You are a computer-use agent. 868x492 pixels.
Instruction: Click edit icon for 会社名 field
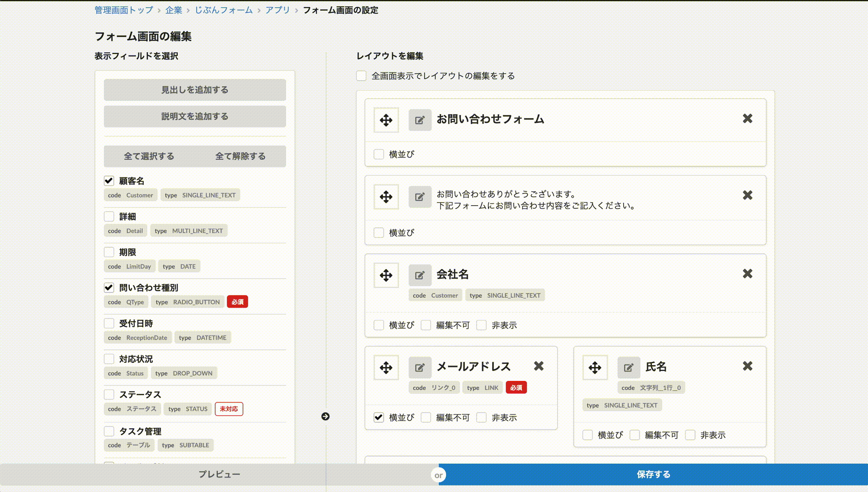coord(420,275)
